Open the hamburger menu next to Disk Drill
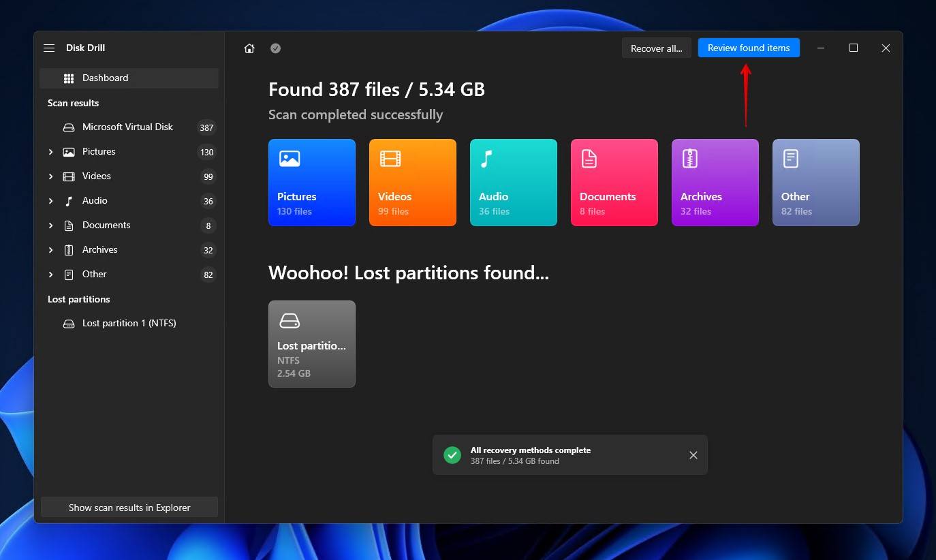The image size is (936, 560). (49, 48)
